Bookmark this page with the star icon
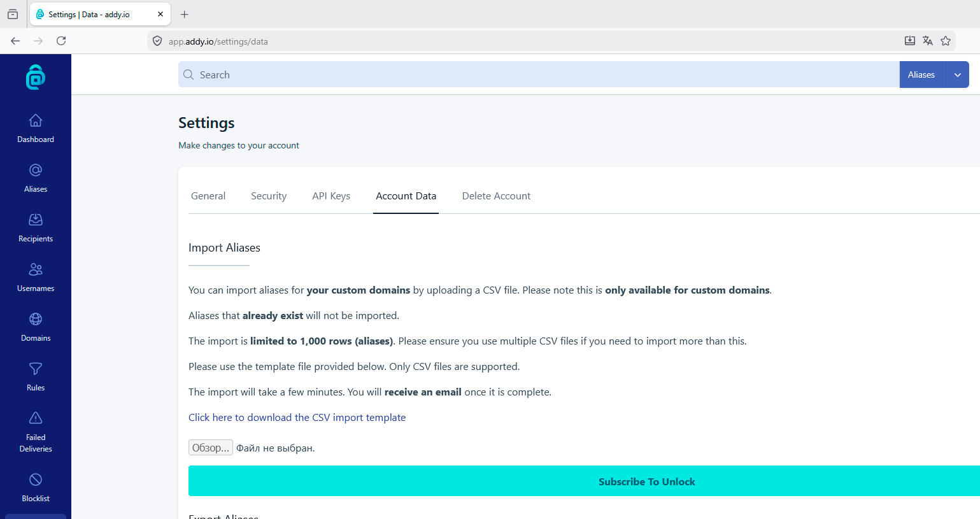 pyautogui.click(x=946, y=41)
